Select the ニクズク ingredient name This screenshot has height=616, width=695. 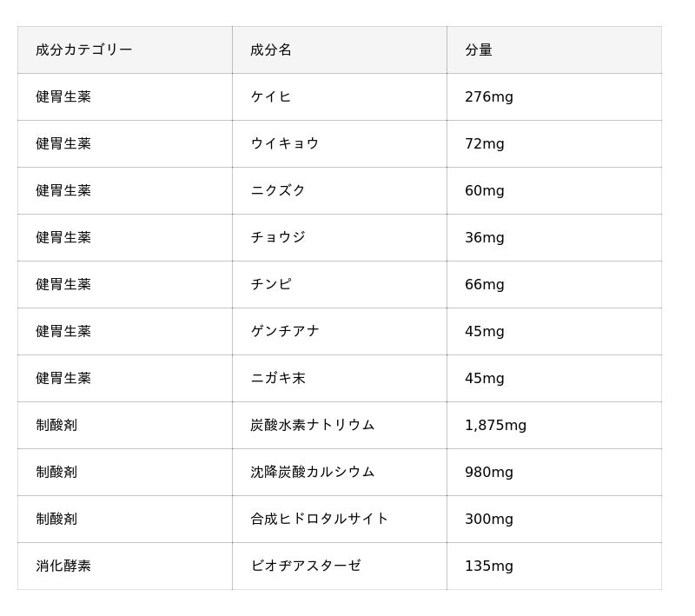278,191
